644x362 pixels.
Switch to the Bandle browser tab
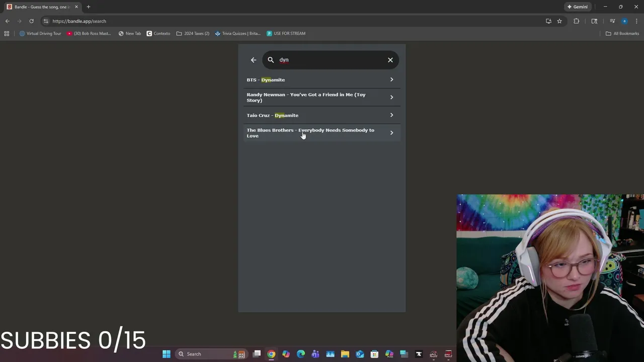tap(42, 7)
